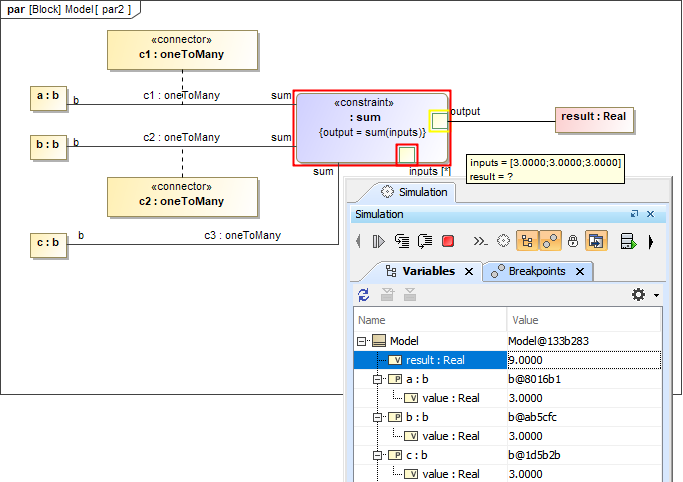
Task: Click the Resume simulation icon
Action: point(378,241)
